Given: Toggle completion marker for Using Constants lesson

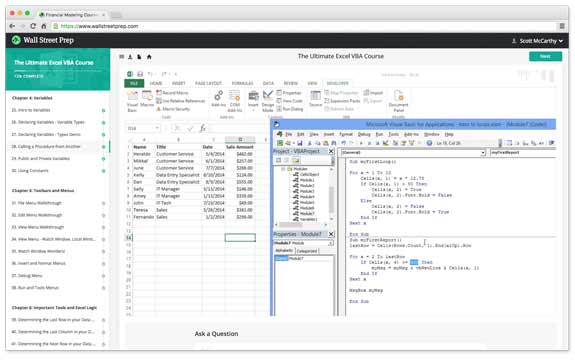Looking at the screenshot, I should (103, 171).
